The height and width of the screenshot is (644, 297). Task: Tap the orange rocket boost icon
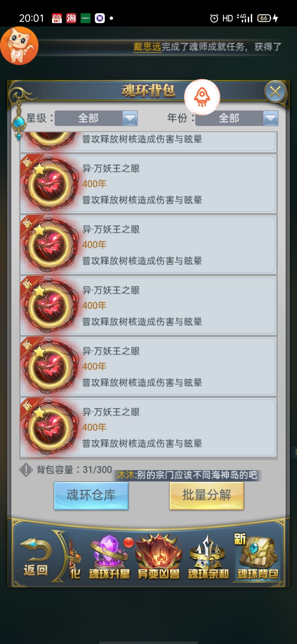pos(202,97)
